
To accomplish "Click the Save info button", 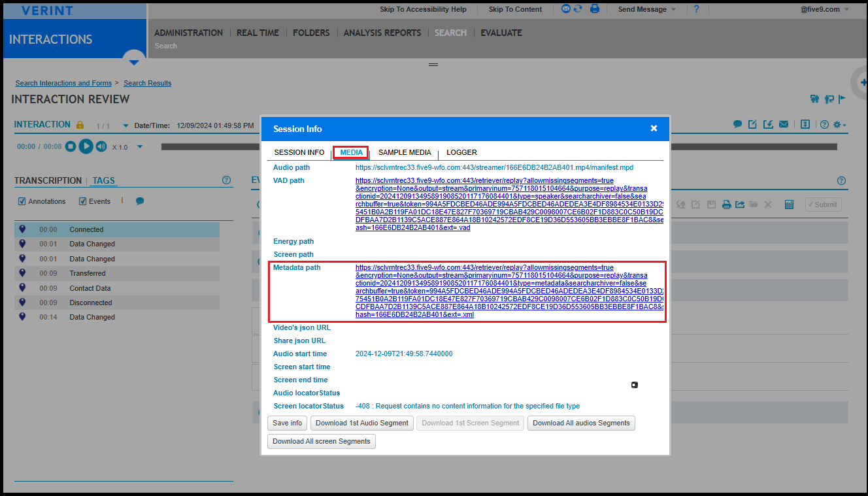I will tap(288, 423).
